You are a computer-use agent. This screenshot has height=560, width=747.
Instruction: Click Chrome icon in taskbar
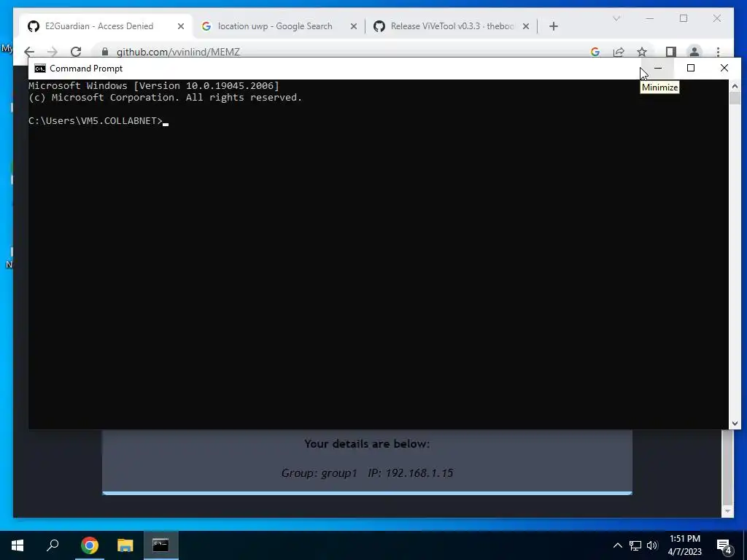(89, 545)
